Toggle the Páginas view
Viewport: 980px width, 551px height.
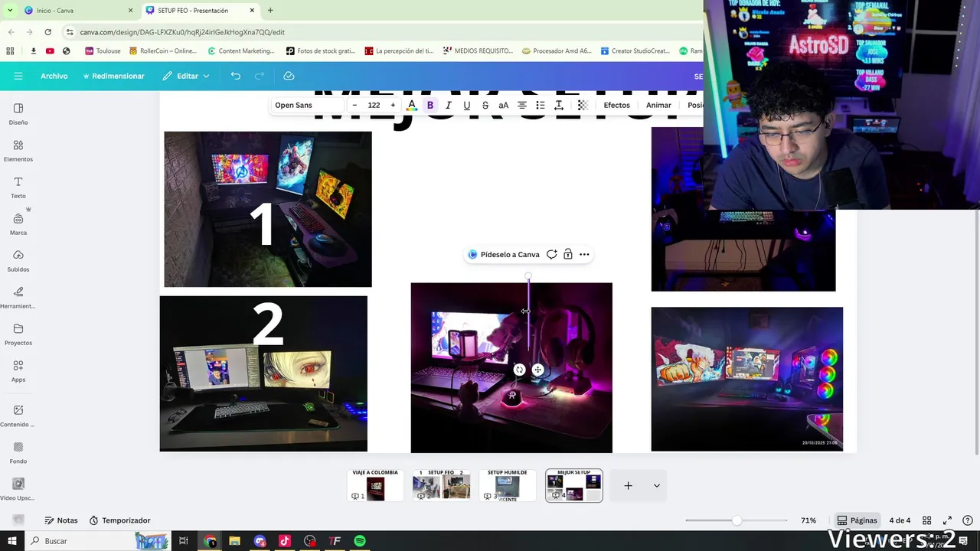click(x=857, y=520)
